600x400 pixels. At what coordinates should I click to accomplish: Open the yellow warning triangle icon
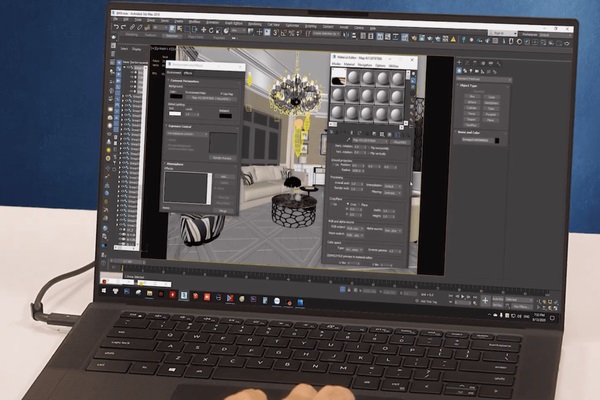[453, 39]
